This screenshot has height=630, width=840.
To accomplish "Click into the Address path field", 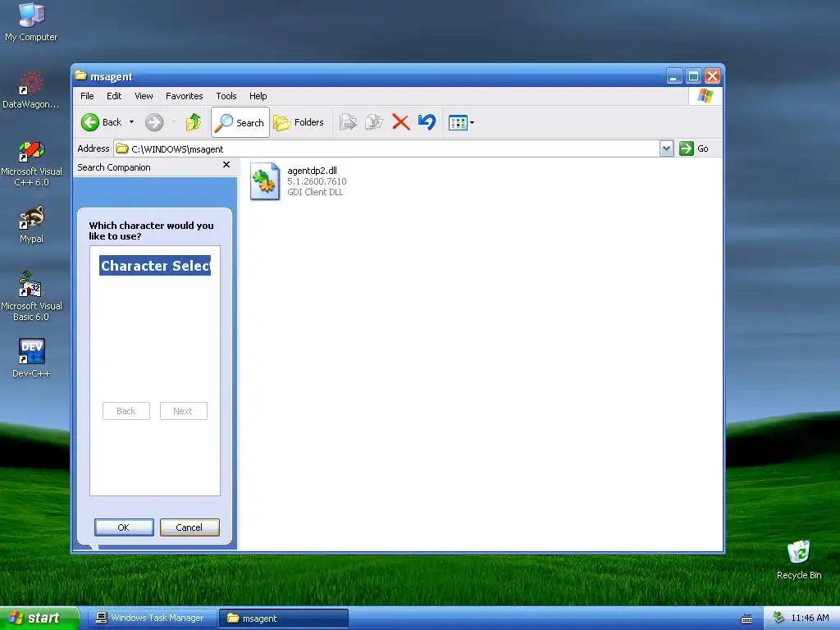I will click(387, 149).
